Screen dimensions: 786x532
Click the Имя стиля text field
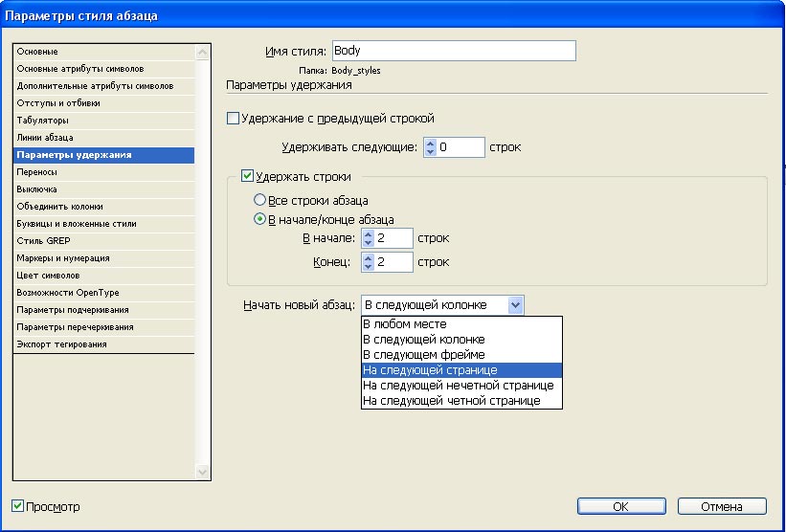coord(454,51)
